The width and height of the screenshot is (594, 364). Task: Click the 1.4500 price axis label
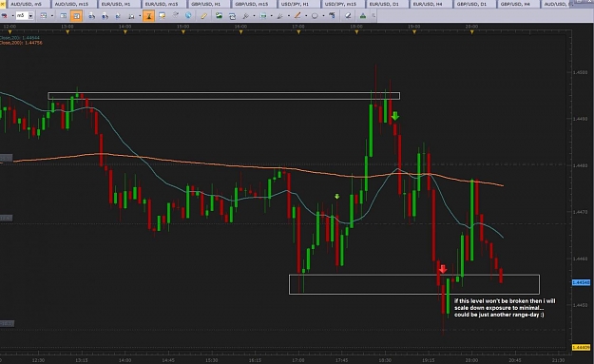pos(580,72)
